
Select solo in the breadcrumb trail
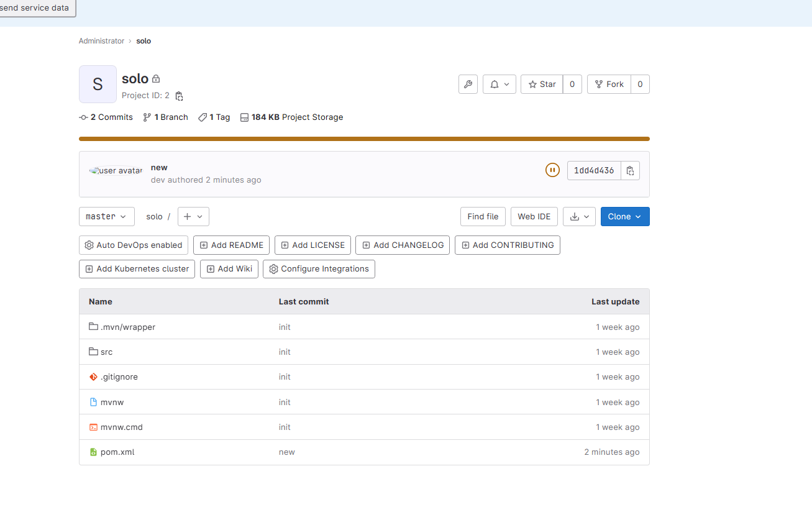144,40
